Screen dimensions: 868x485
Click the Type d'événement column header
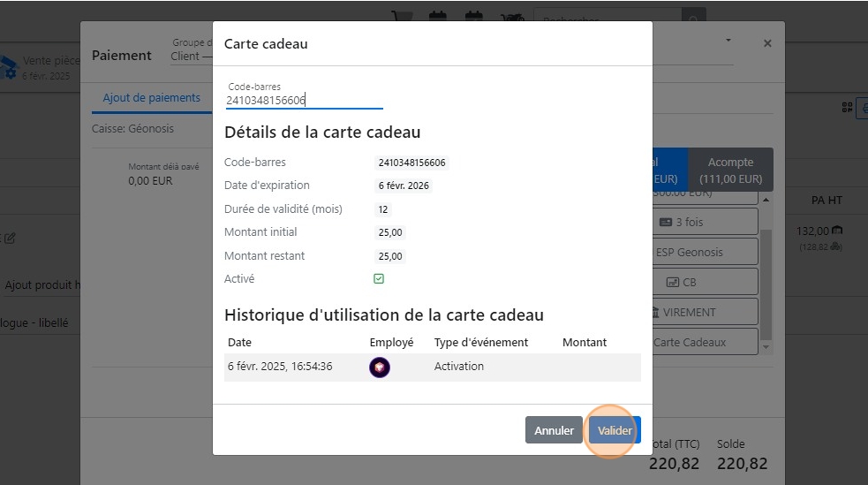coord(481,343)
